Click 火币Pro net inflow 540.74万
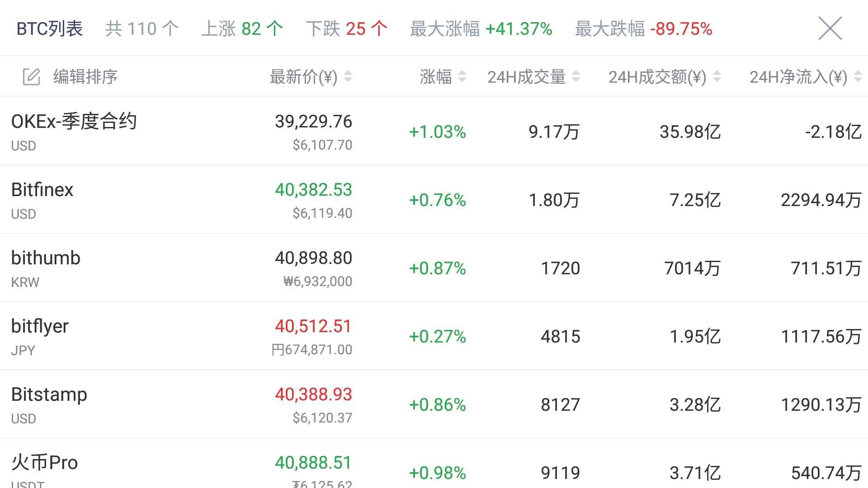 (826, 473)
